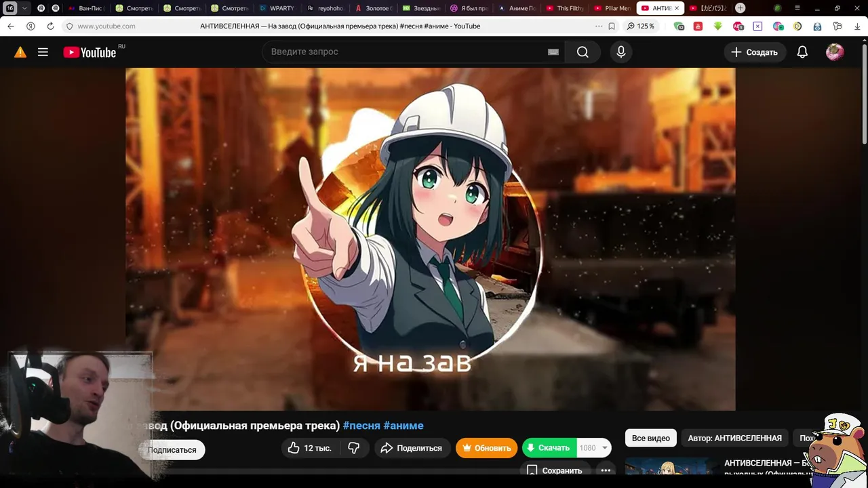Switch to the WPARTY tab
The image size is (868, 488).
point(277,8)
